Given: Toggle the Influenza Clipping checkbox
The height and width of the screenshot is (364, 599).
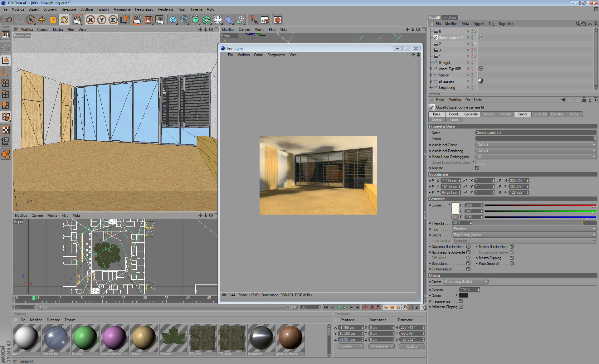Looking at the screenshot, I should pos(461,307).
